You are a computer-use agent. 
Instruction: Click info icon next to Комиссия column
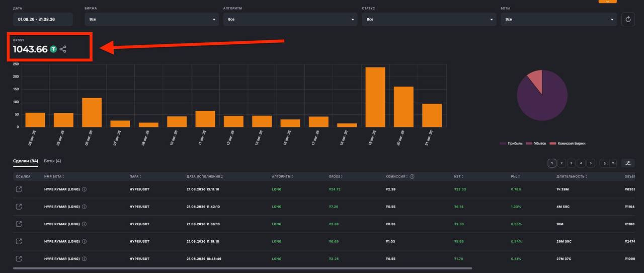click(412, 177)
